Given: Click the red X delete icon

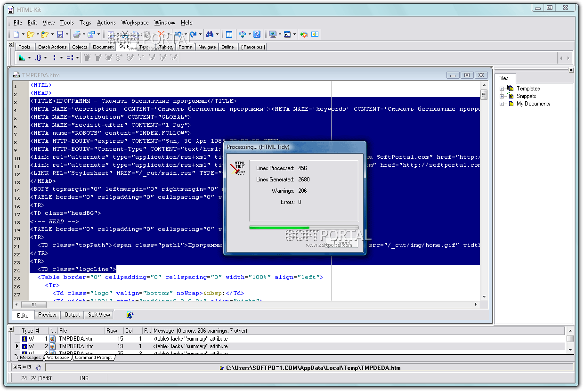Looking at the screenshot, I should [161, 34].
